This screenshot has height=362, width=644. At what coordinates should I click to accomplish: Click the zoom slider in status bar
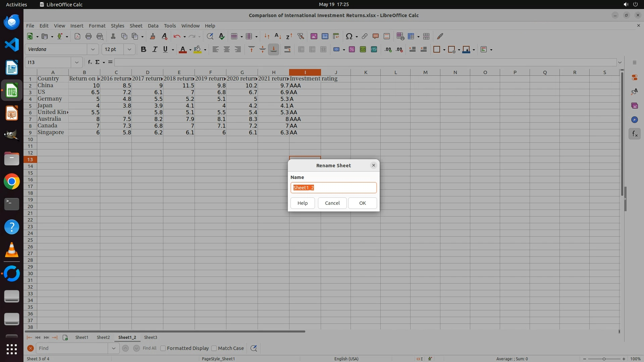[604, 359]
